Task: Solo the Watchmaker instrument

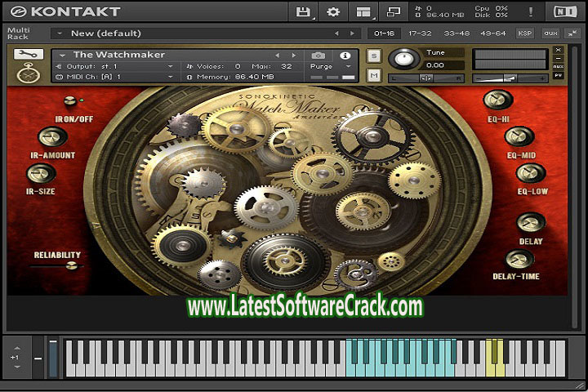Action: [x=374, y=56]
